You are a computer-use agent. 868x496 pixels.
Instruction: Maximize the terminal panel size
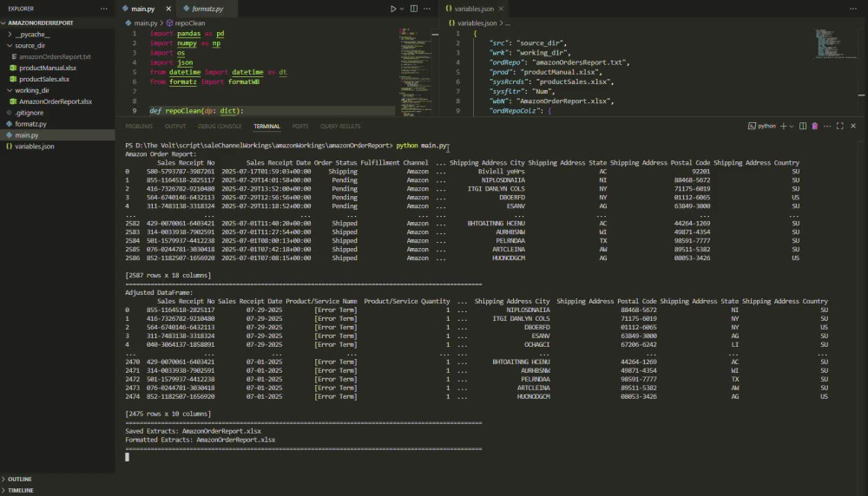click(x=839, y=126)
